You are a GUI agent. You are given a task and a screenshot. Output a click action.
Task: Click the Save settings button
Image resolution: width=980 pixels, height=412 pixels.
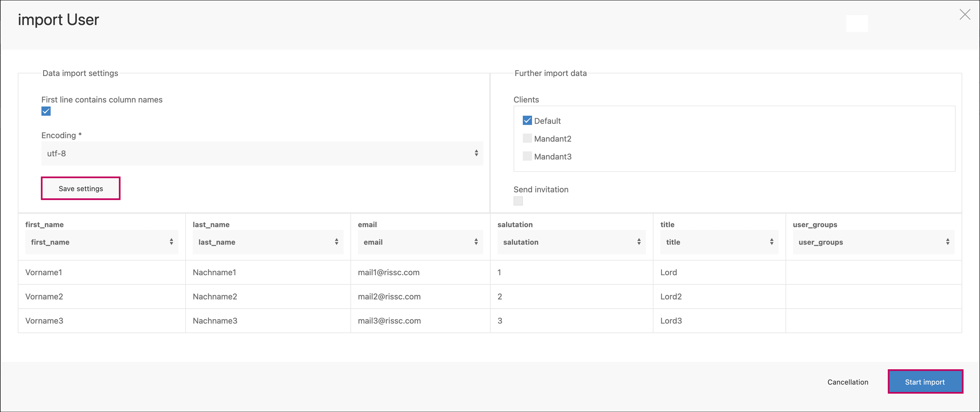tap(81, 189)
